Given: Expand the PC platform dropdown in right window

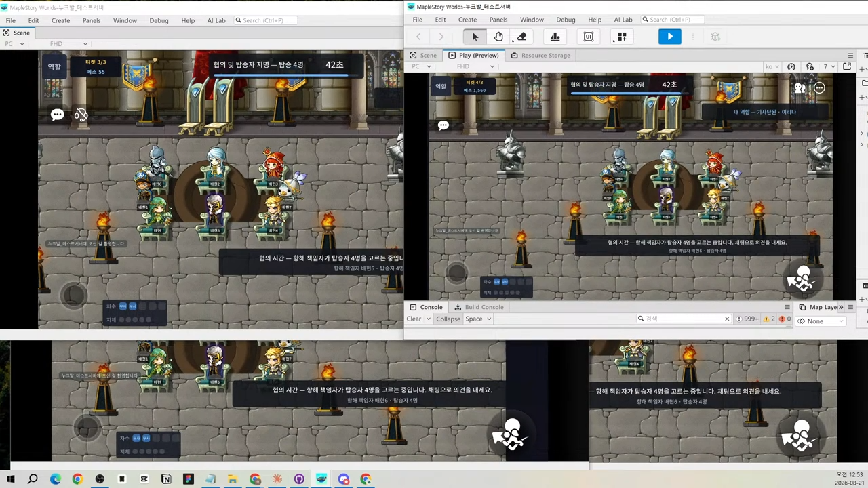Looking at the screenshot, I should pyautogui.click(x=421, y=66).
